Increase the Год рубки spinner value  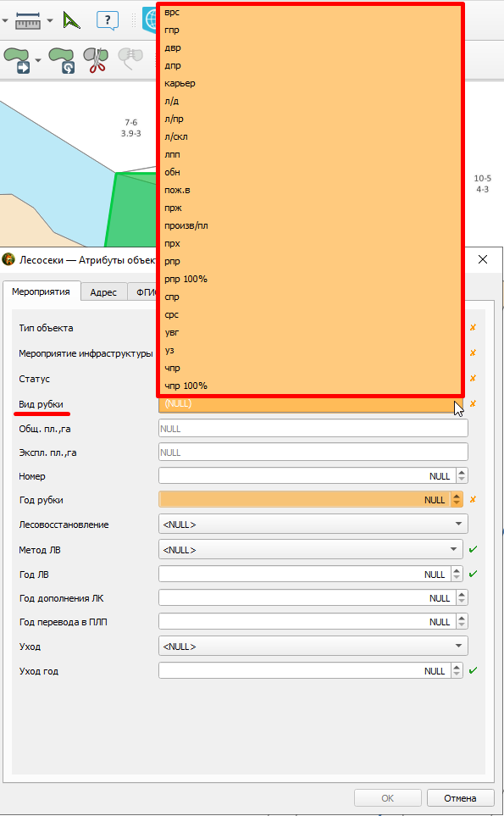[457, 496]
